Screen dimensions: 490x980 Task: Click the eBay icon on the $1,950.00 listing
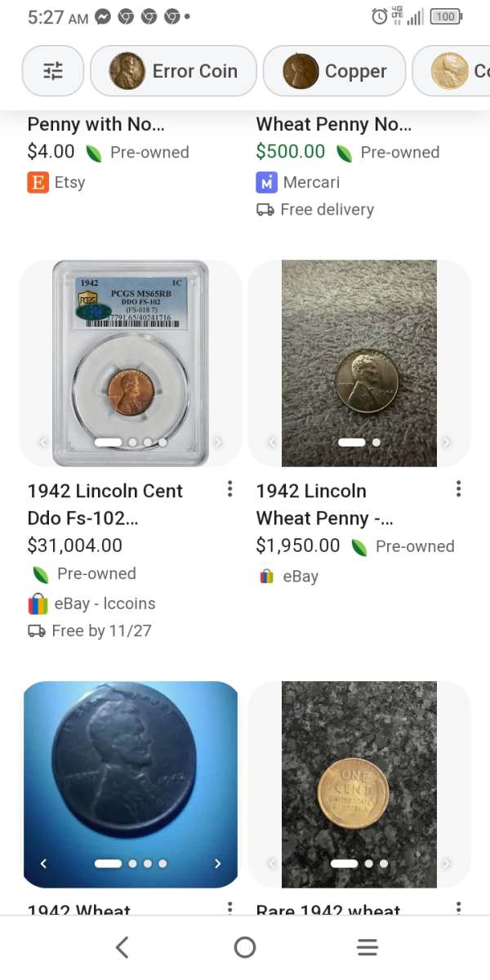coord(267,576)
